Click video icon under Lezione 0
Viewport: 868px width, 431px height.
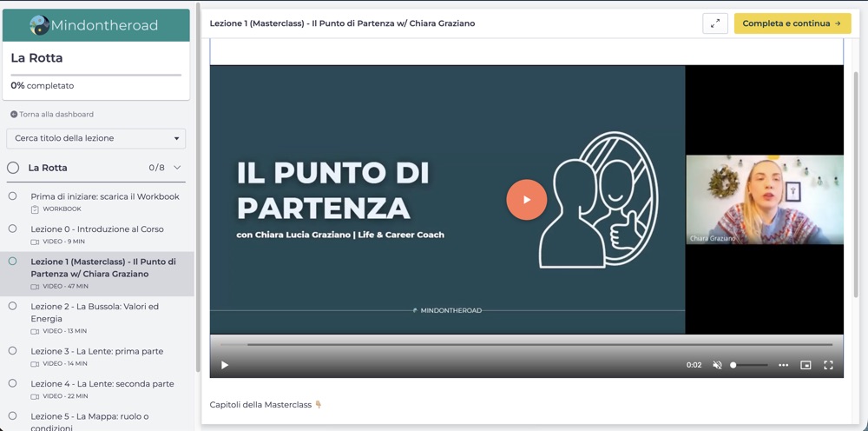coord(35,242)
